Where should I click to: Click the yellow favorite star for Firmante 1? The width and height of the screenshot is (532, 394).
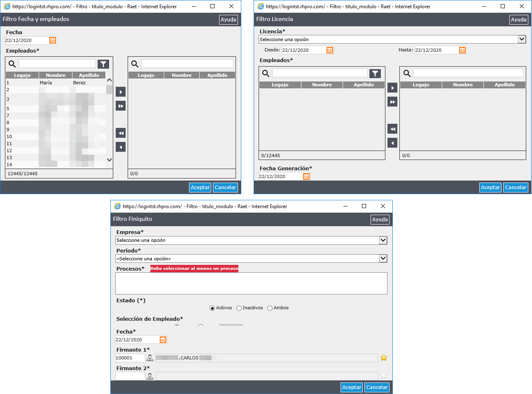[x=384, y=357]
